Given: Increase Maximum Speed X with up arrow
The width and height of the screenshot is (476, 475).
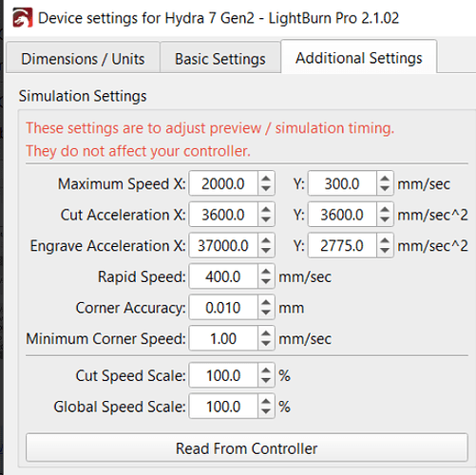Looking at the screenshot, I should click(x=266, y=178).
